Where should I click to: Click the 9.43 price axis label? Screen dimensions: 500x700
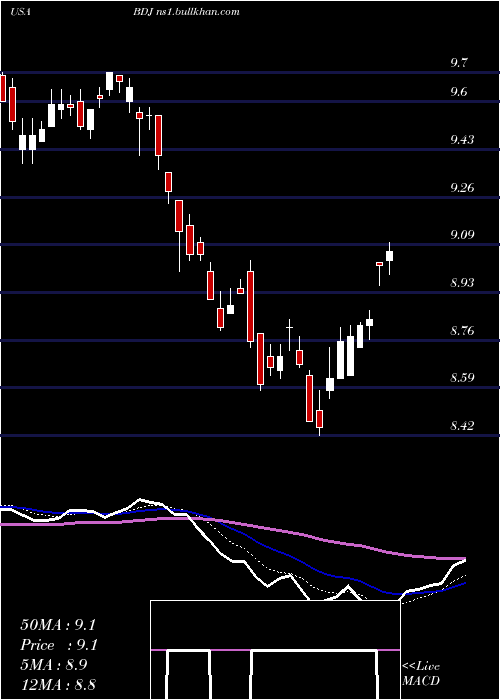click(462, 140)
